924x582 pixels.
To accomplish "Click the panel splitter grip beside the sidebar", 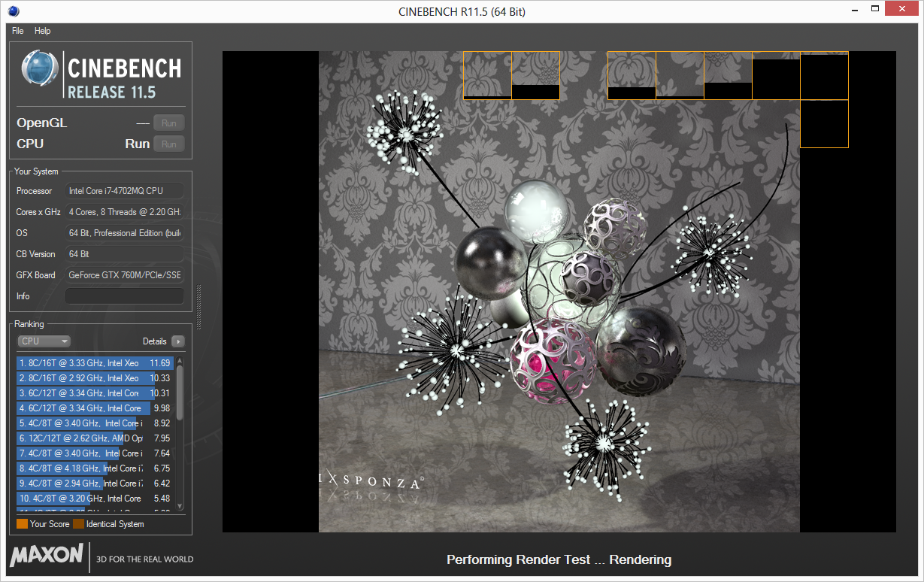I will click(199, 307).
